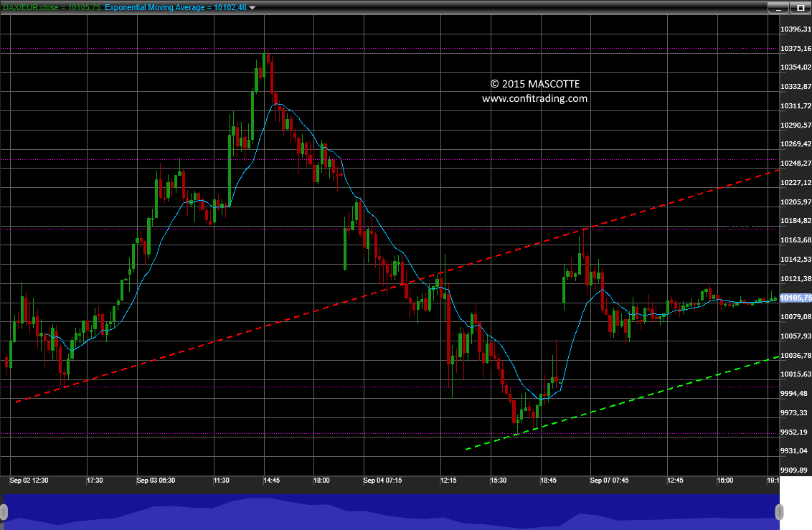Click the 9931,04 price axis label
Image resolution: width=812 pixels, height=530 pixels.
click(x=793, y=451)
